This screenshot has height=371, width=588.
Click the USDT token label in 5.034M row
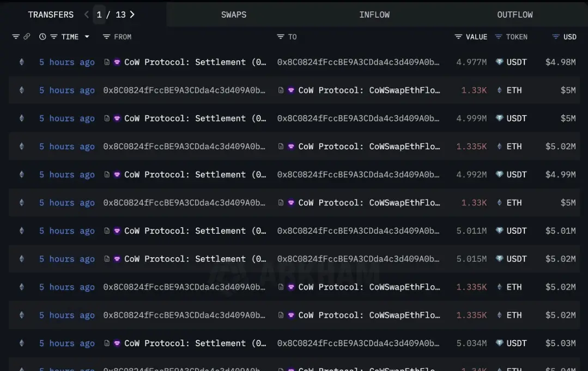point(517,343)
